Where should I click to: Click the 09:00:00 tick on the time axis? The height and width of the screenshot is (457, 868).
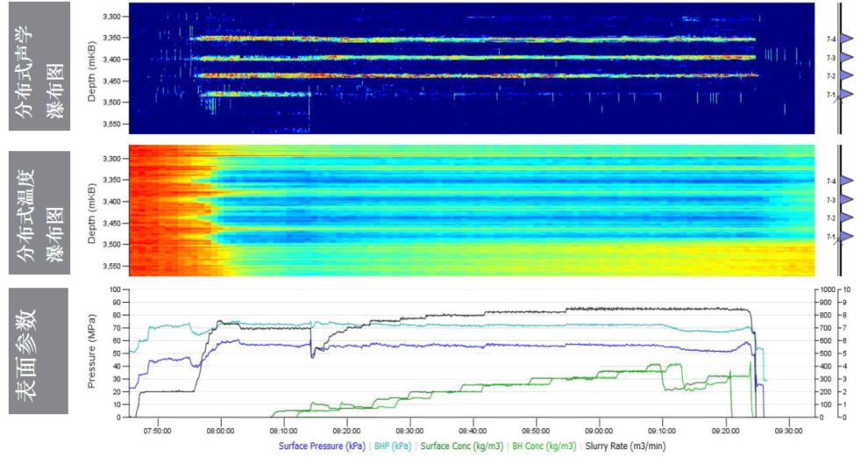(x=599, y=431)
